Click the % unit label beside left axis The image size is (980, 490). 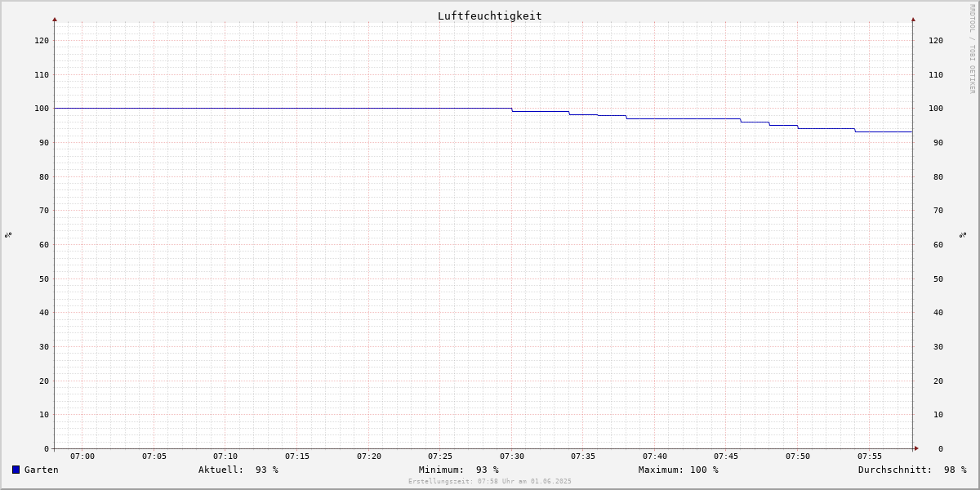tap(8, 235)
